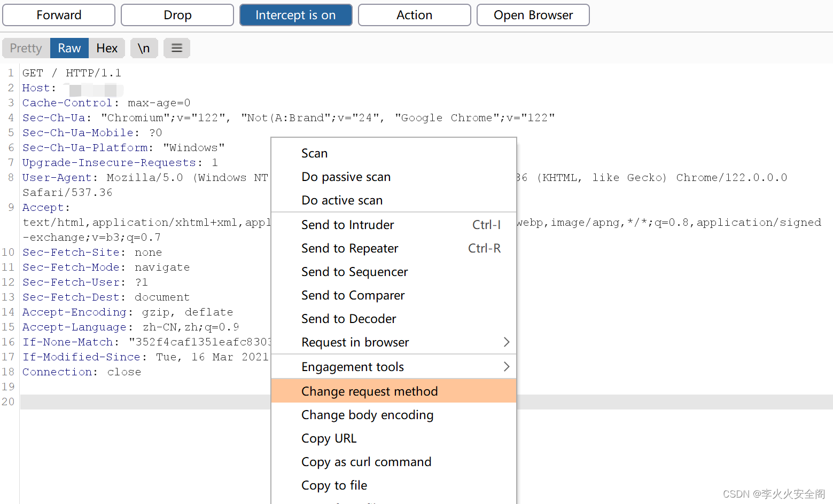This screenshot has width=833, height=504.
Task: Choose Copy as curl command
Action: (394, 462)
